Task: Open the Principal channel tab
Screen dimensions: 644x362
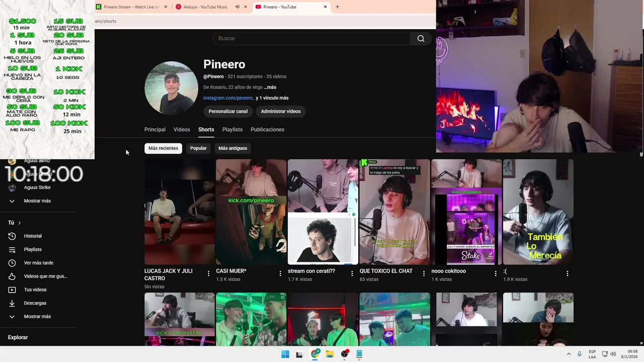Action: pos(155,130)
